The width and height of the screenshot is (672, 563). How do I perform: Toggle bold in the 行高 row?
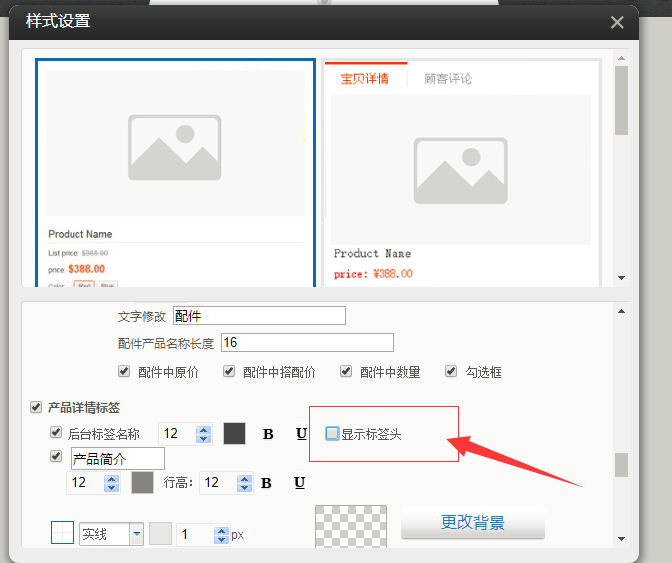pyautogui.click(x=267, y=483)
